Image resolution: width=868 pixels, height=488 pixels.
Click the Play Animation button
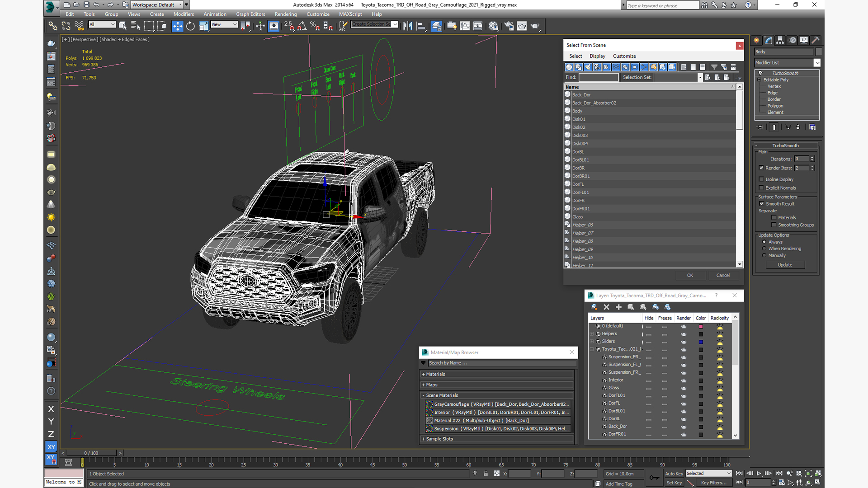pyautogui.click(x=759, y=473)
